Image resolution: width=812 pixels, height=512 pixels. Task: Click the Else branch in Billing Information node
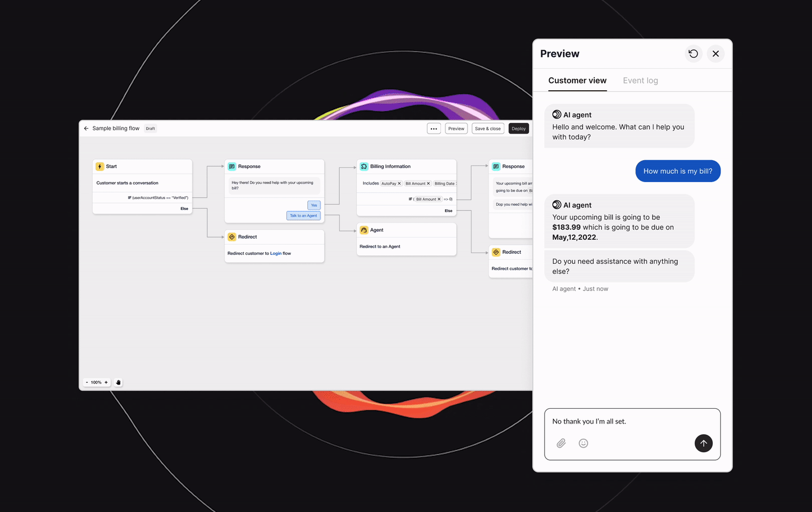pos(448,211)
